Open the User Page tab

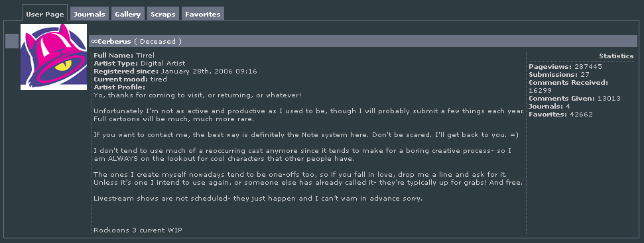(45, 13)
